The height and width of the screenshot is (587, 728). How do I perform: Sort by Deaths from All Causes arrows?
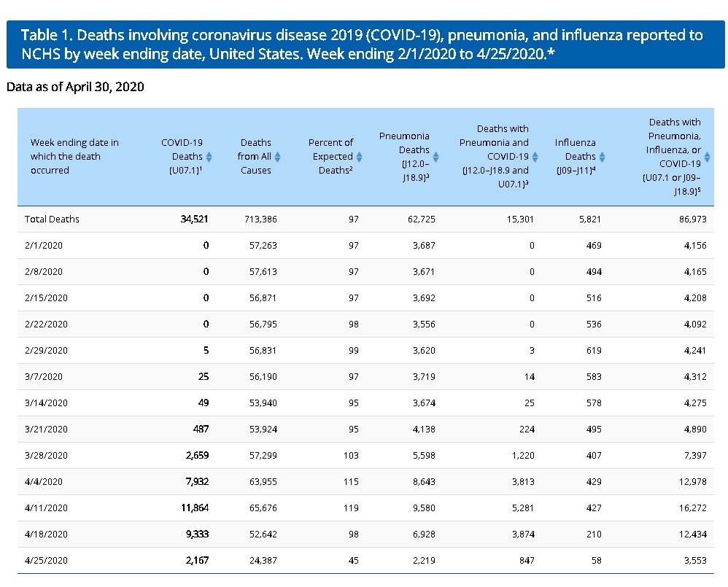click(x=278, y=157)
